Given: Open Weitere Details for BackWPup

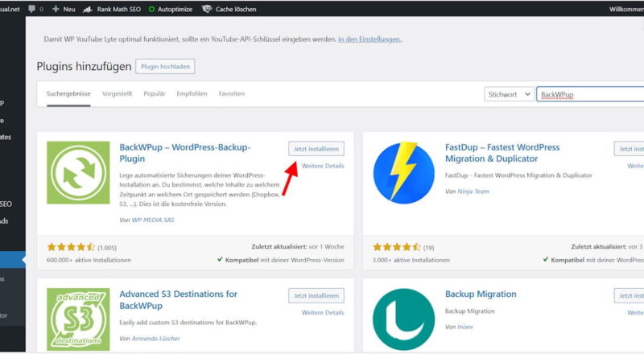Looking at the screenshot, I should (323, 166).
